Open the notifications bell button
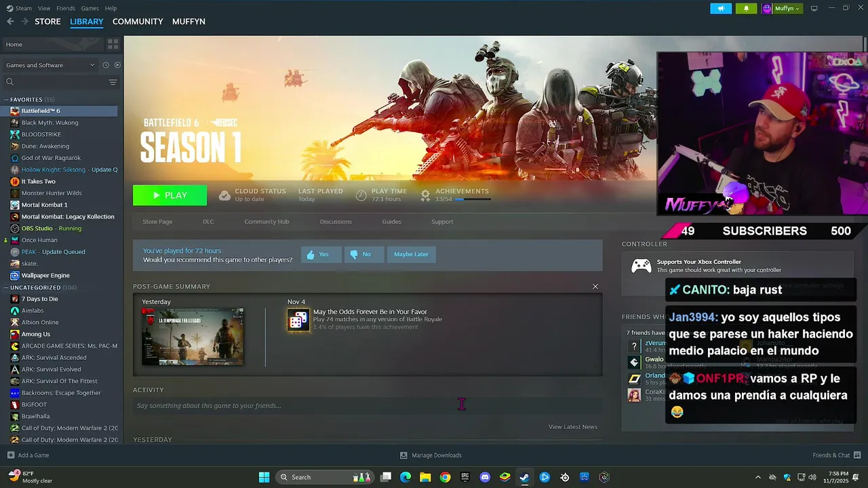The height and width of the screenshot is (488, 868). (747, 8)
